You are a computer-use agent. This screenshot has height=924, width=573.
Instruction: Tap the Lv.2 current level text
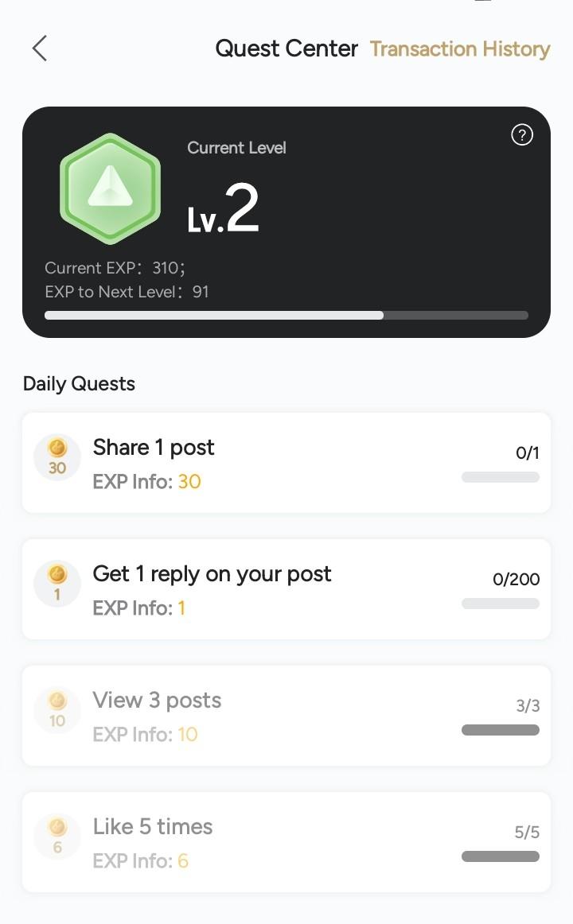(224, 209)
